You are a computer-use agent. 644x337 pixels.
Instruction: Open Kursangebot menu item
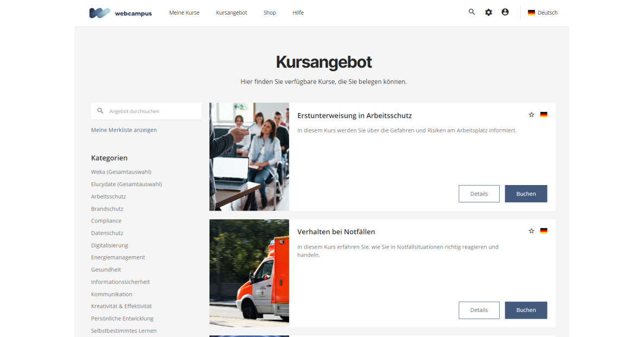(x=232, y=12)
